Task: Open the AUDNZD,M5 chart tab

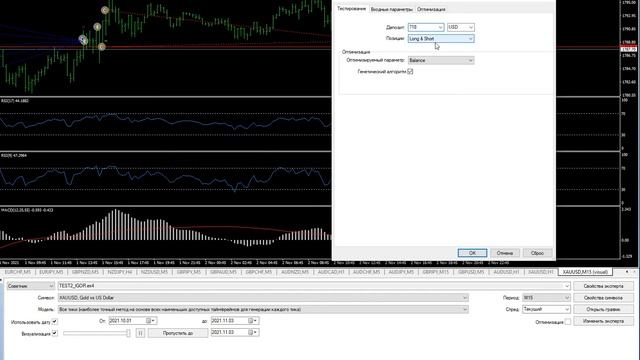Action: coord(295,272)
